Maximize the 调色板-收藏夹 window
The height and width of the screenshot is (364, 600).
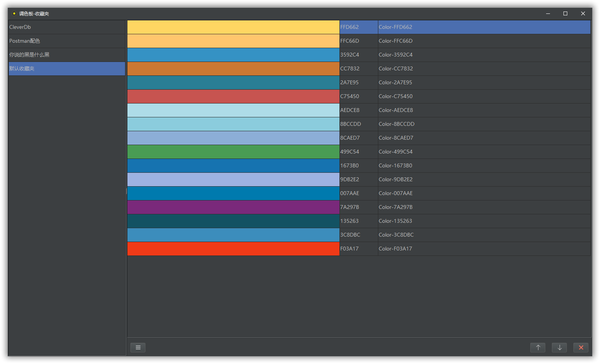(x=565, y=13)
